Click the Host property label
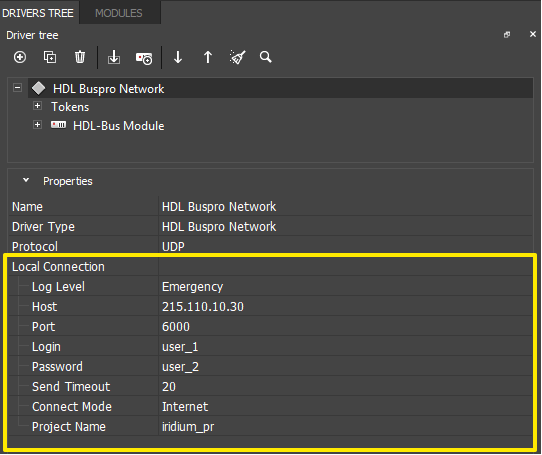 coord(45,307)
